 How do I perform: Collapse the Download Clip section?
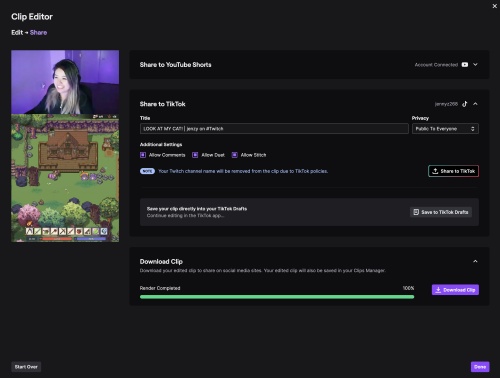[x=475, y=261]
